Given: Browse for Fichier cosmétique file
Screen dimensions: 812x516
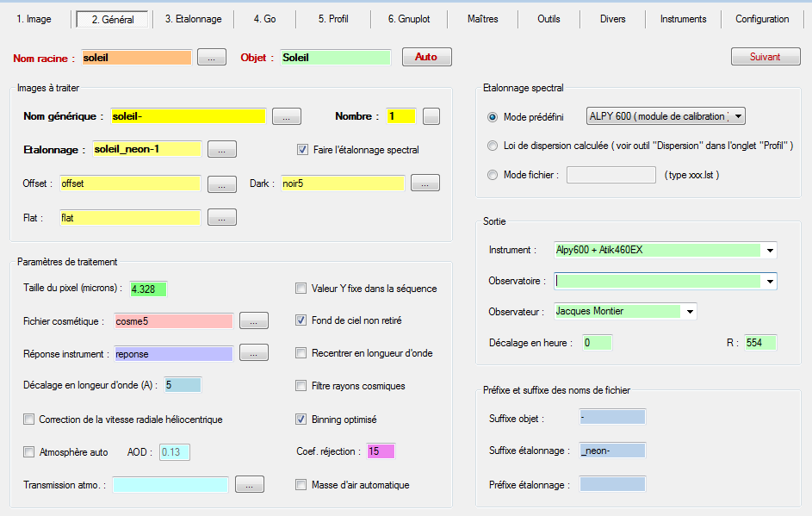Looking at the screenshot, I should (253, 320).
